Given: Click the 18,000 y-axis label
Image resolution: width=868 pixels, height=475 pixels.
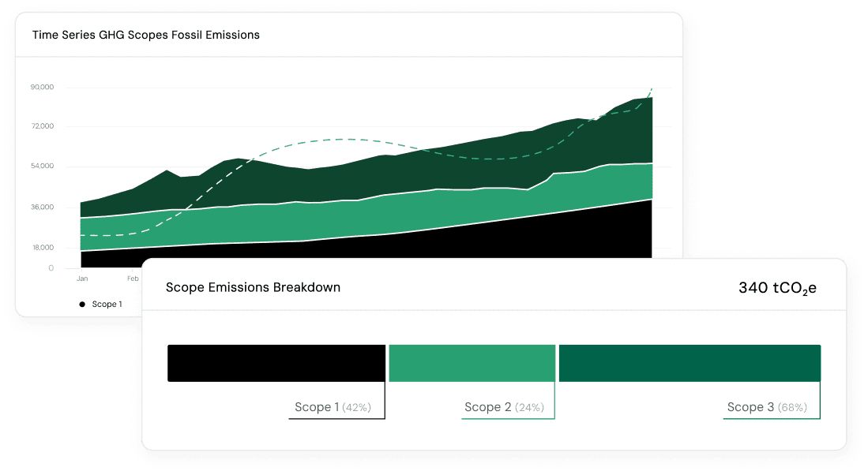Looking at the screenshot, I should tap(43, 248).
